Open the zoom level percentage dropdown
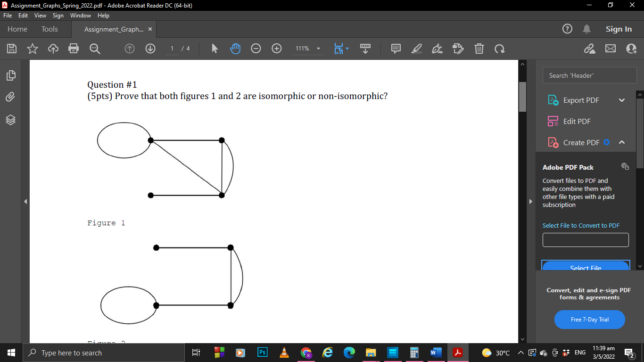Screen dimensions: 644x362 pyautogui.click(x=318, y=49)
